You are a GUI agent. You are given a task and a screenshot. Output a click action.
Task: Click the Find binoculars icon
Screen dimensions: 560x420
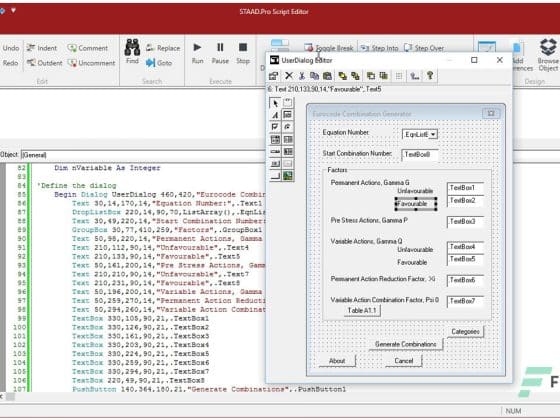tap(132, 52)
